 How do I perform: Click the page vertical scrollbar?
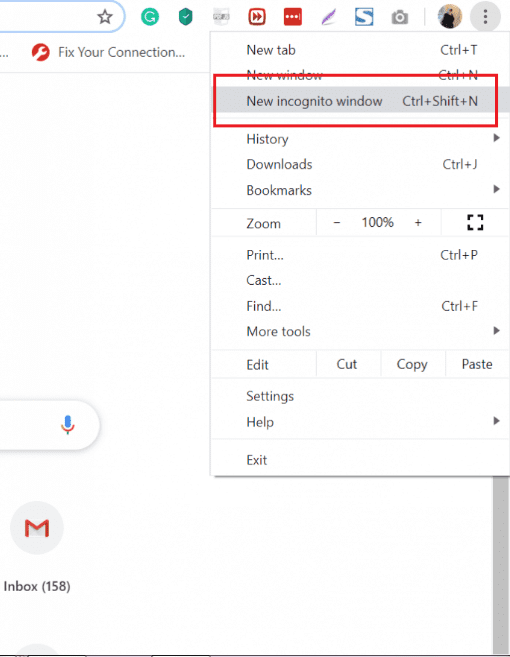501,566
